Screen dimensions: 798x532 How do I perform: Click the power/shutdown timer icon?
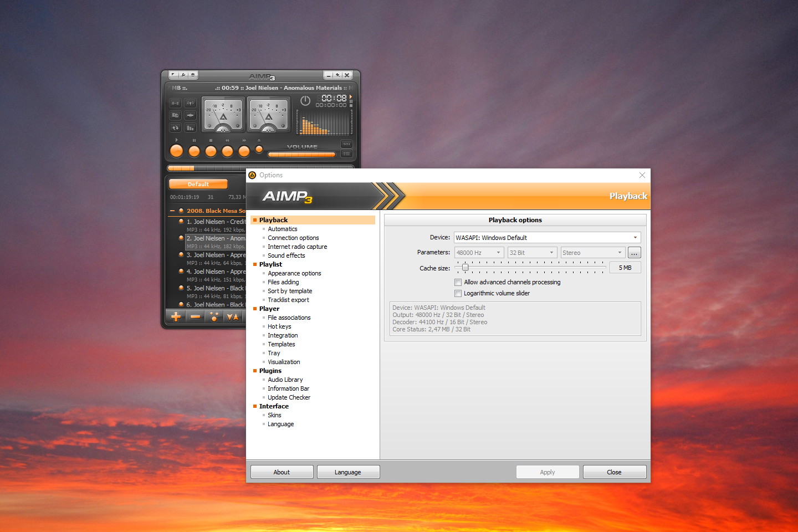(305, 101)
